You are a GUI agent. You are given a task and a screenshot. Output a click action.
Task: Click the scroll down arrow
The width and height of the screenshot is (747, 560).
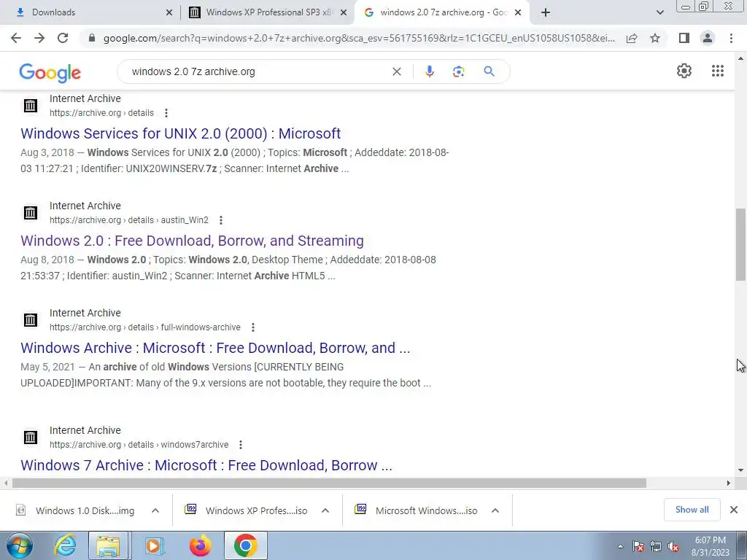[741, 470]
